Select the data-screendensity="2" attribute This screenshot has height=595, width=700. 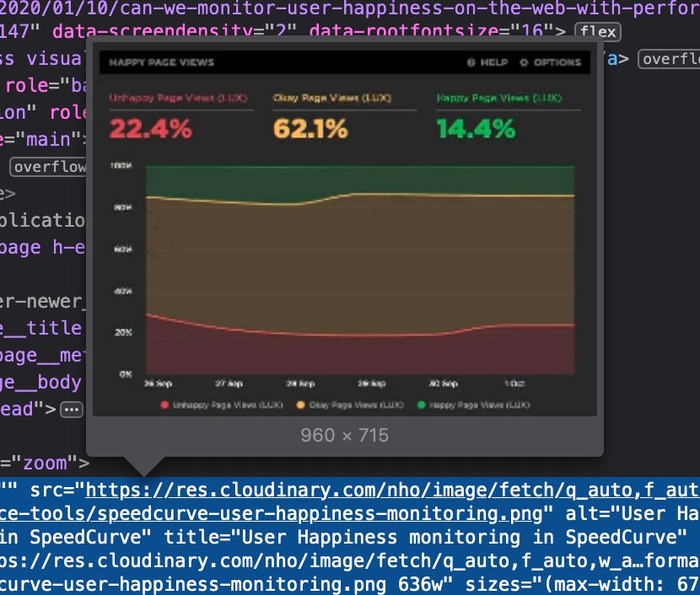click(x=175, y=31)
